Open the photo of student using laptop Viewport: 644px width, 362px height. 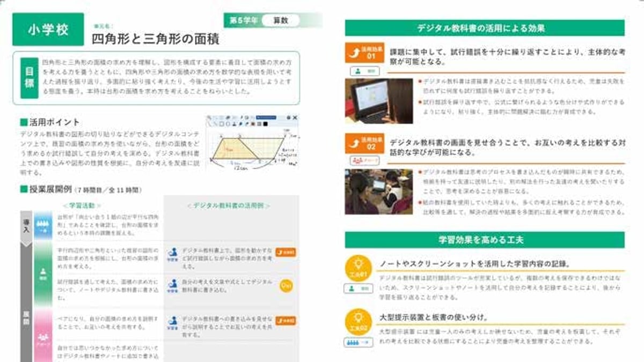(x=379, y=101)
